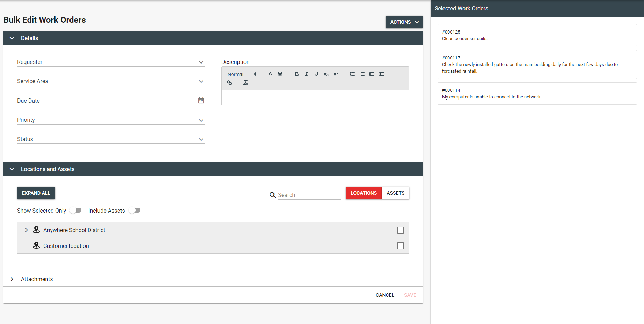Check the Anywhere School District checkbox
This screenshot has height=324, width=644.
pyautogui.click(x=400, y=230)
